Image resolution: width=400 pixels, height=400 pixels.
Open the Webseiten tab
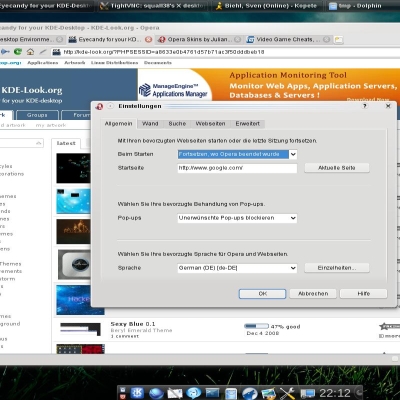(210, 124)
